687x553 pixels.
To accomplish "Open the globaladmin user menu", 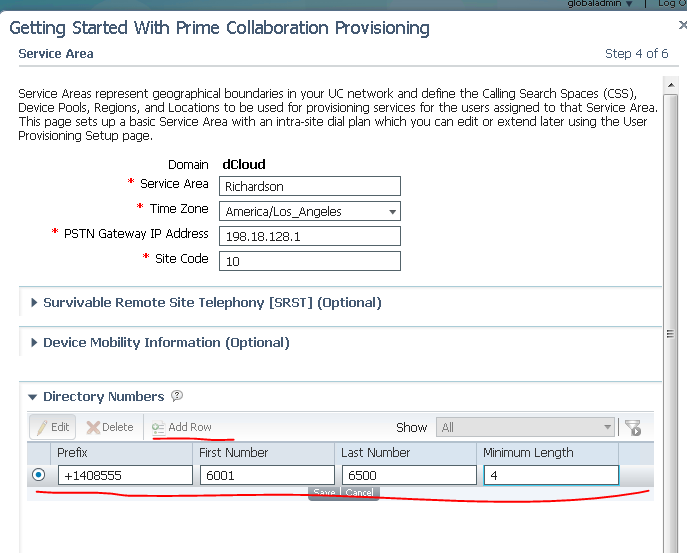I will (x=599, y=4).
